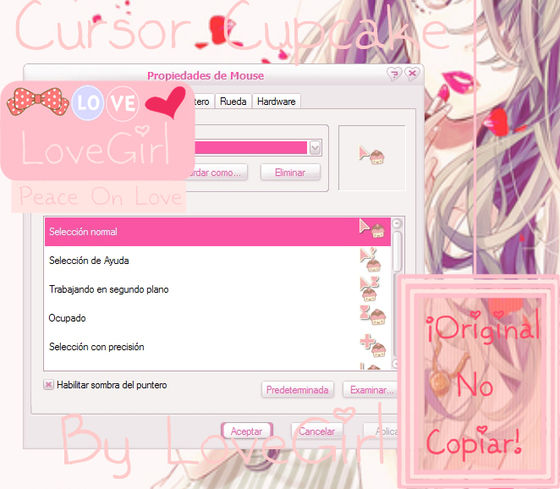Click the cursor list scroll up arrow

point(397,224)
